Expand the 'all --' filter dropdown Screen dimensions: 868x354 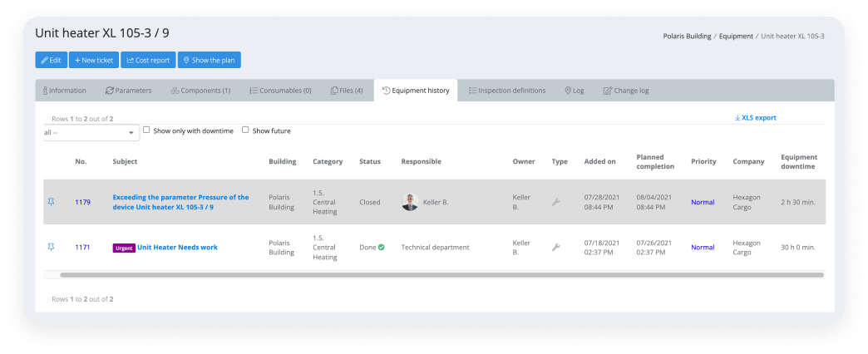pyautogui.click(x=91, y=133)
